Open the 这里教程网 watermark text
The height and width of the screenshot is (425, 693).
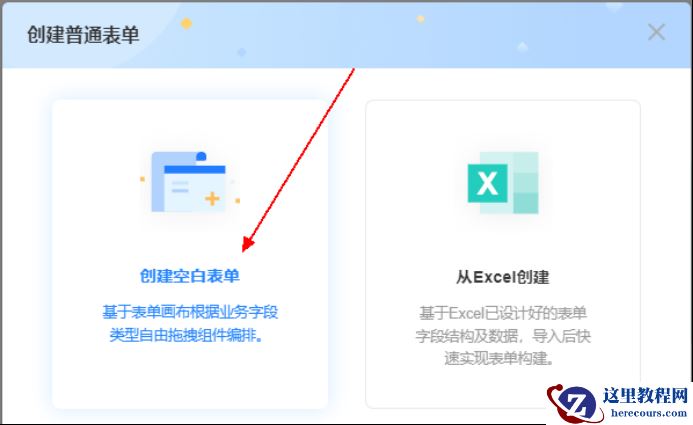pyautogui.click(x=646, y=395)
